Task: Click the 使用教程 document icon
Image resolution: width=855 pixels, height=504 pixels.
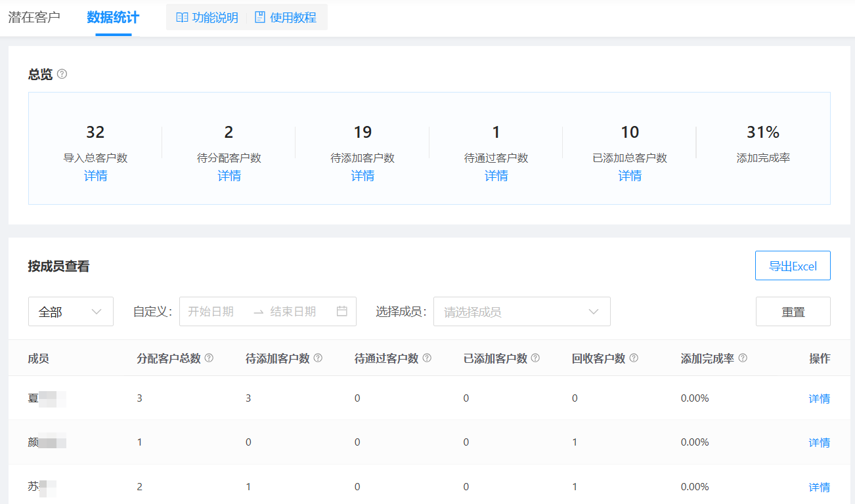Action: (x=260, y=18)
